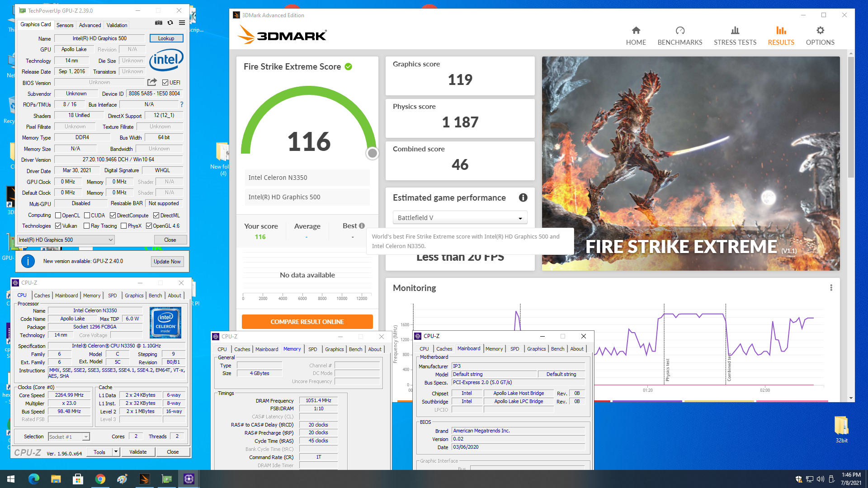Image resolution: width=868 pixels, height=488 pixels.
Task: Click the Lookup button in GPU-Z
Action: tap(166, 38)
